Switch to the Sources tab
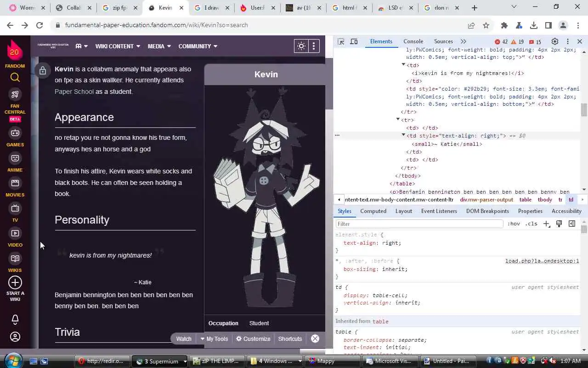Viewport: 588px width, 368px height. point(443,41)
